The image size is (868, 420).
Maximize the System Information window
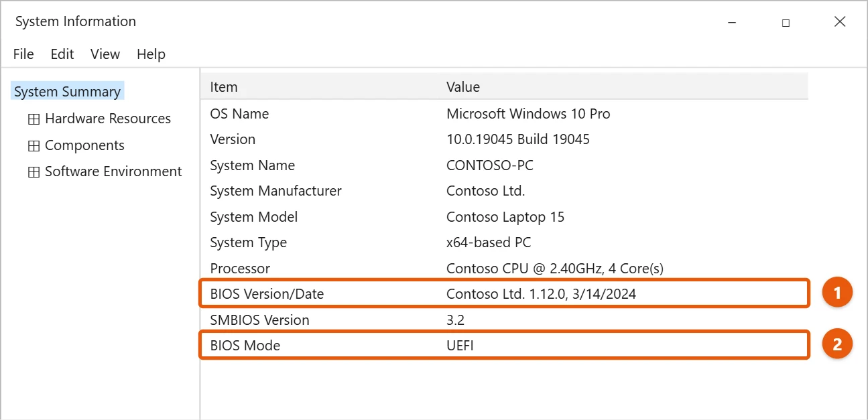pyautogui.click(x=786, y=22)
